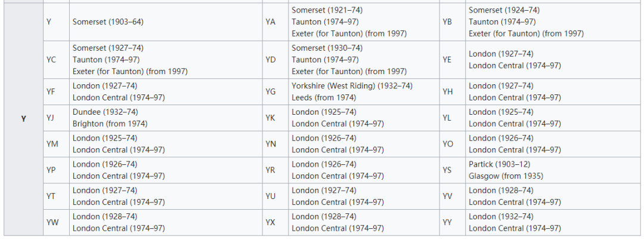The image size is (644, 239).
Task: Select 'Partick (1903–12)' text
Action: tap(500, 164)
